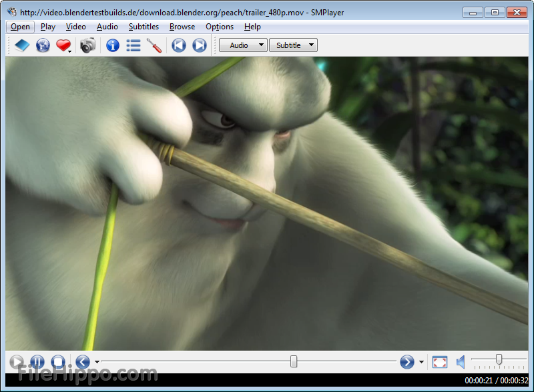Click the SMPlayer application icon in title bar
534x392 pixels.
[12, 12]
